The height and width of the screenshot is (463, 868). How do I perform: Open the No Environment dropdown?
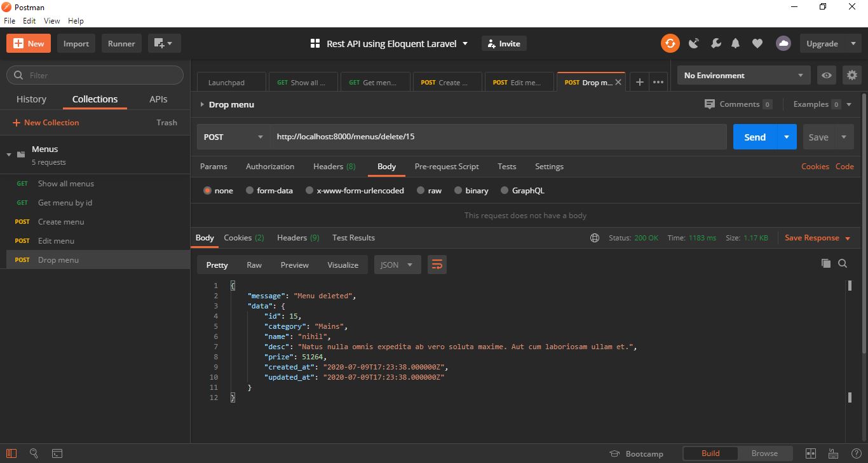(x=744, y=75)
